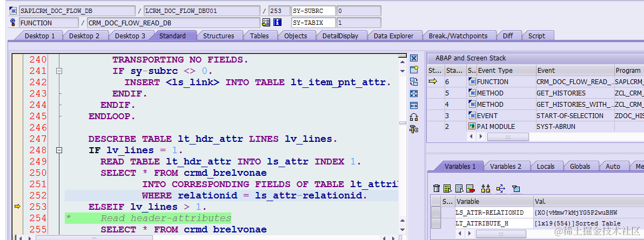The width and height of the screenshot is (644, 240).
Task: Open the Desktop 1 tab
Action: click(x=39, y=36)
